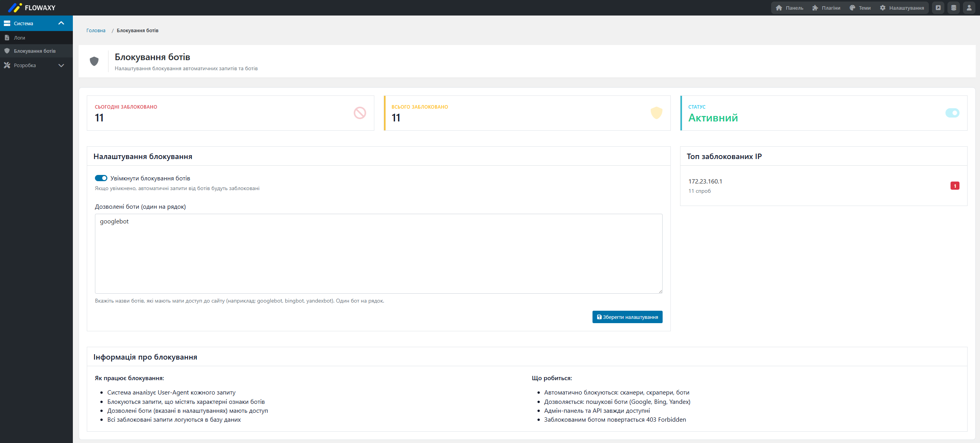This screenshot has width=980, height=443.
Task: Click the shield icon beside page title
Action: tap(94, 61)
